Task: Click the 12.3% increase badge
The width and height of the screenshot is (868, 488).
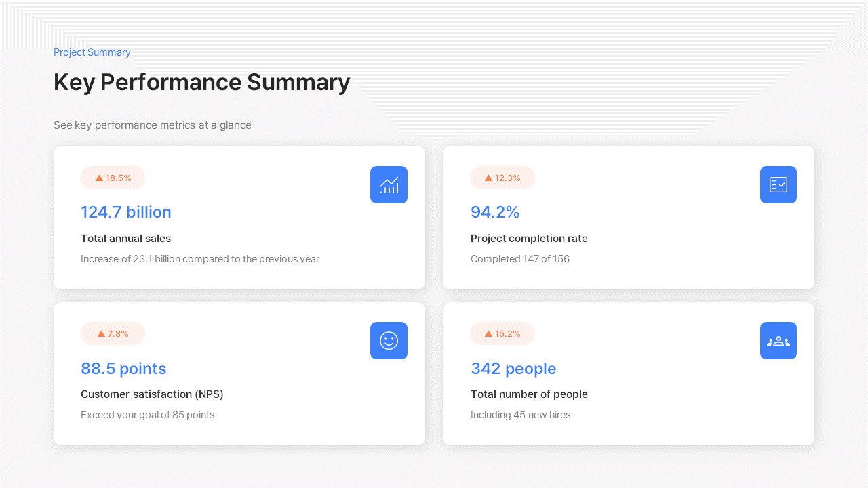Action: tap(502, 178)
